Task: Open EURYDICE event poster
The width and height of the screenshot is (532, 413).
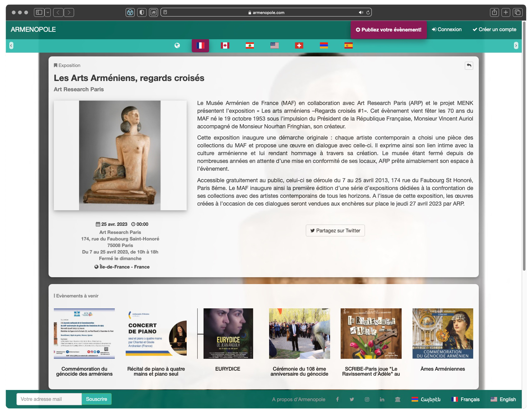Action: click(x=228, y=334)
